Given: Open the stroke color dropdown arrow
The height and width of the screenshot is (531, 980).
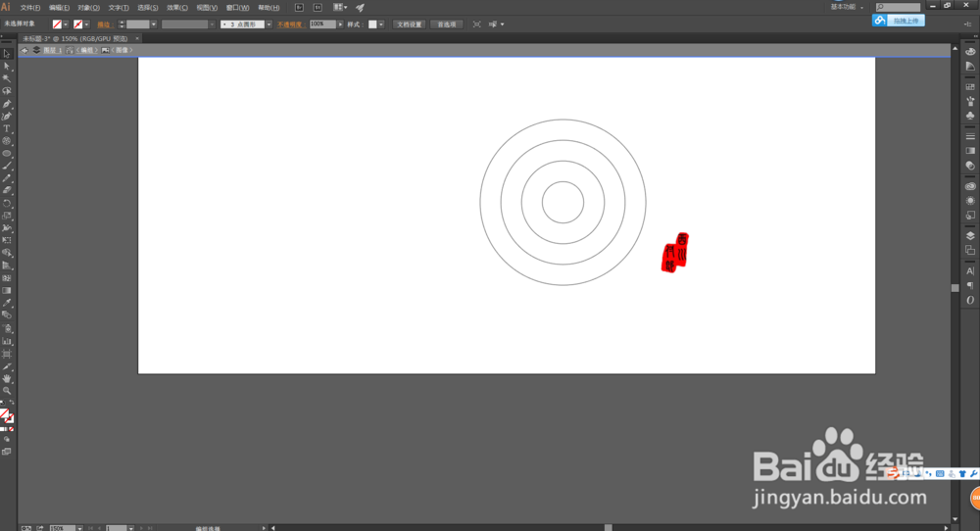Looking at the screenshot, I should tap(86, 24).
